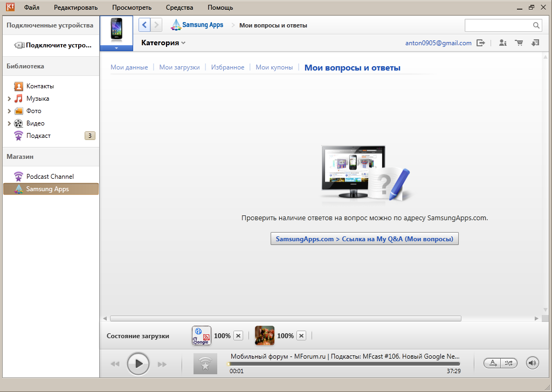Minimize the Kies window
552x392 pixels.
coord(520,8)
